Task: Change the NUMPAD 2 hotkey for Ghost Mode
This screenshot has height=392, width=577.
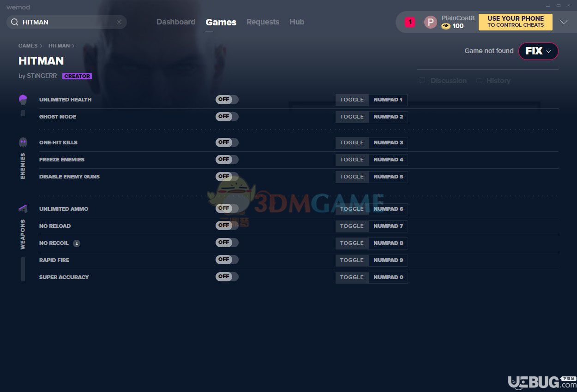Action: [388, 117]
